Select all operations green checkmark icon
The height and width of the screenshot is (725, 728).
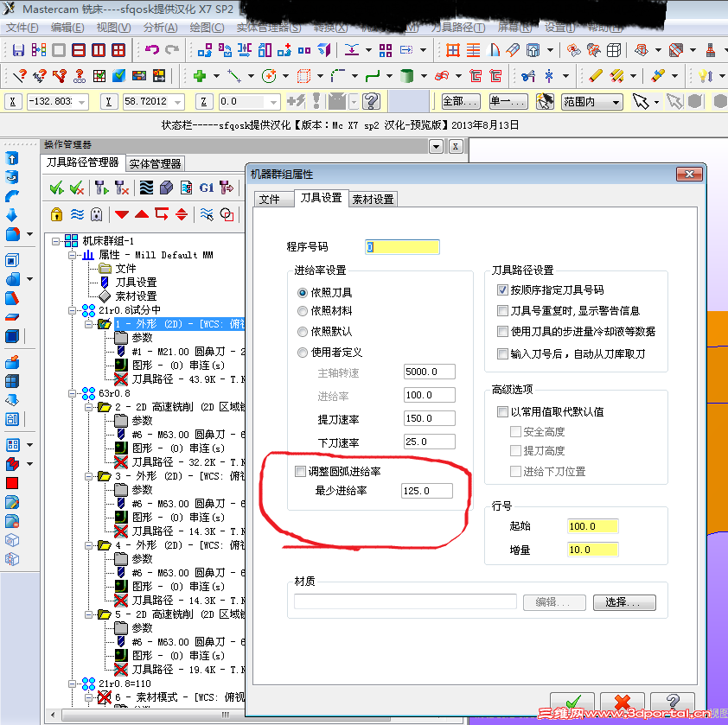point(57,188)
